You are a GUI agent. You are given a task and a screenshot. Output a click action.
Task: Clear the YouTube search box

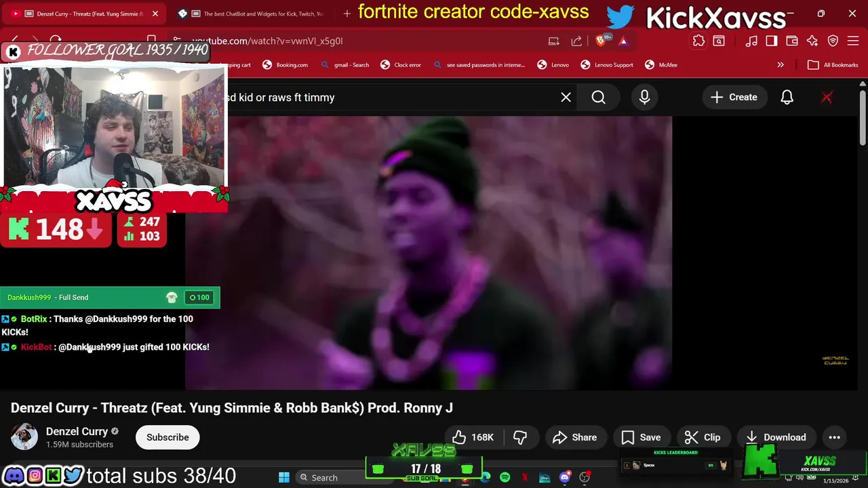coord(566,98)
